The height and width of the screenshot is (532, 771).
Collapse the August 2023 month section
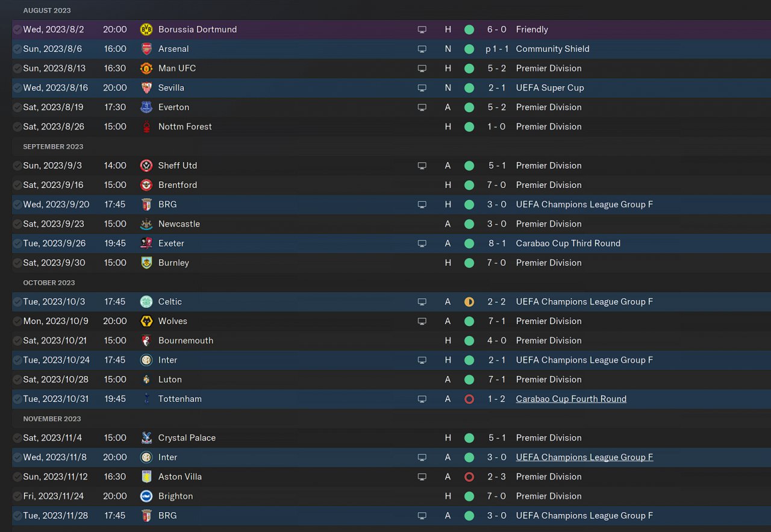(x=46, y=11)
